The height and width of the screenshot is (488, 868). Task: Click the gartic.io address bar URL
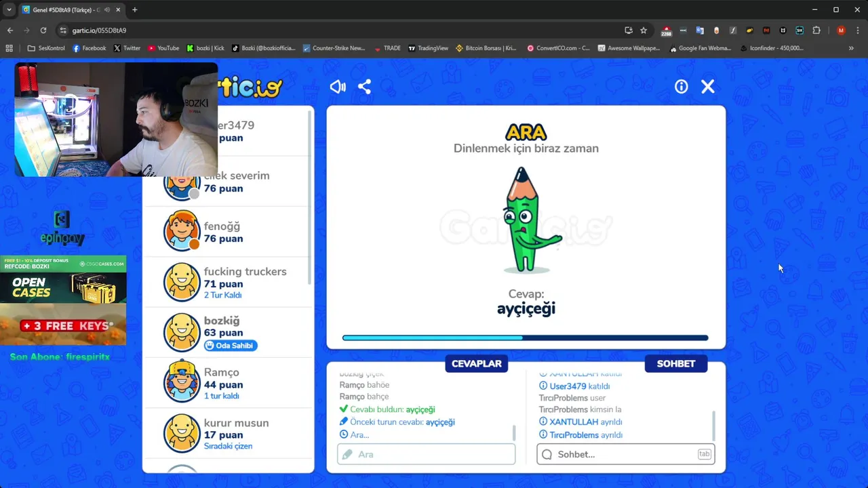click(x=99, y=30)
